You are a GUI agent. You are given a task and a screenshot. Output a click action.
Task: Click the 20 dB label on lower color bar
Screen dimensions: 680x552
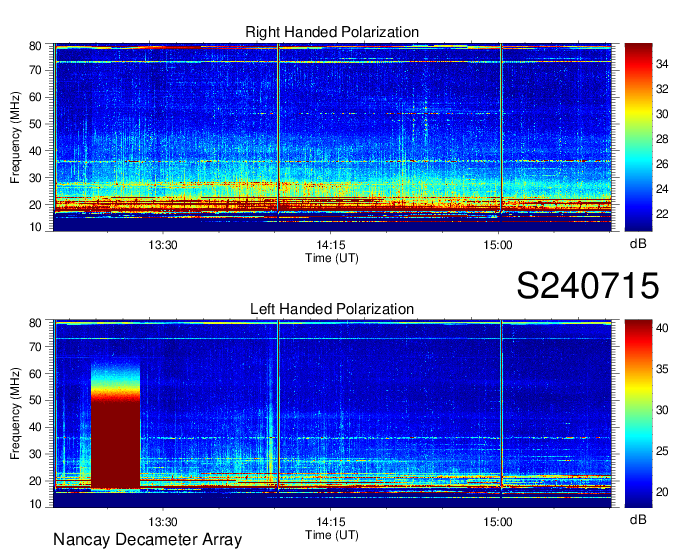662,492
